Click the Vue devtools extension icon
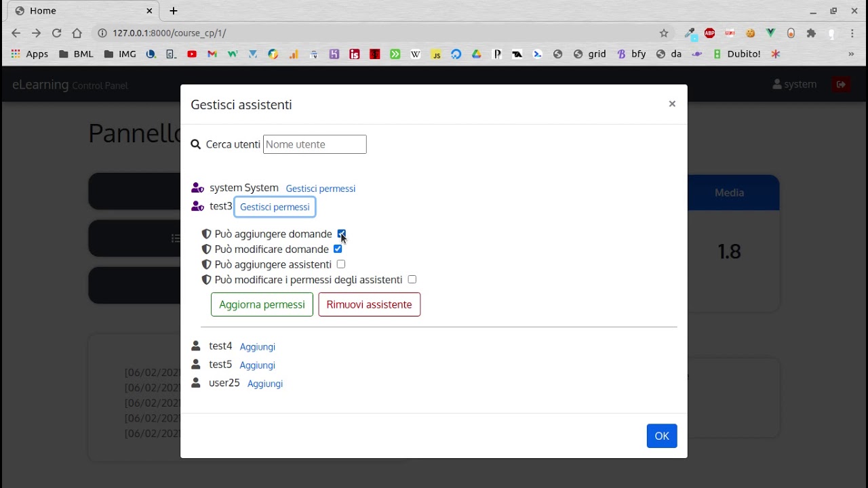This screenshot has width=868, height=488. click(x=770, y=33)
